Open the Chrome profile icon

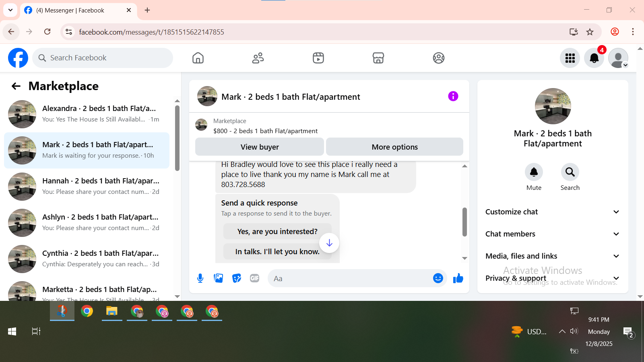tap(615, 32)
